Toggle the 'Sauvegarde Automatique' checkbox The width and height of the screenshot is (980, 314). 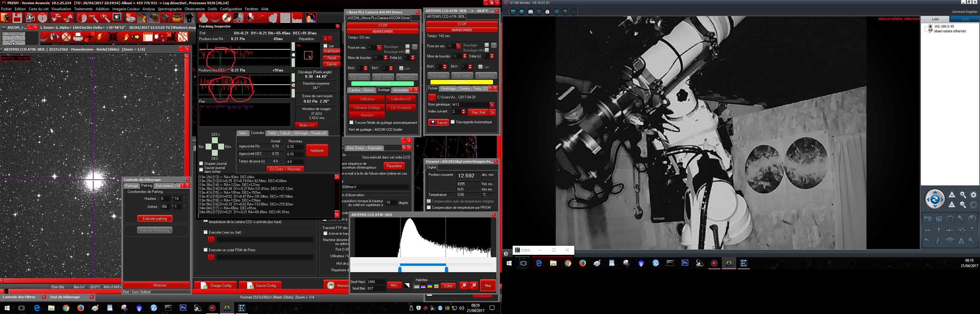point(453,122)
